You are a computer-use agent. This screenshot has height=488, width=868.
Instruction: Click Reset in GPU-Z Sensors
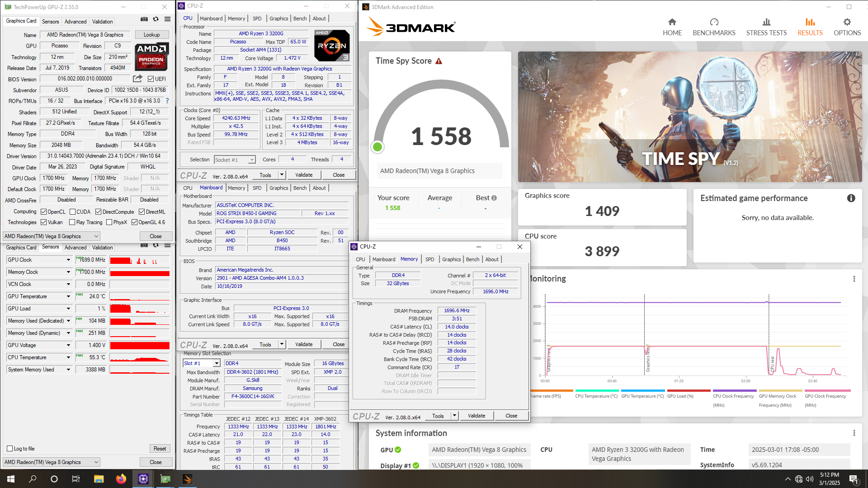point(160,449)
